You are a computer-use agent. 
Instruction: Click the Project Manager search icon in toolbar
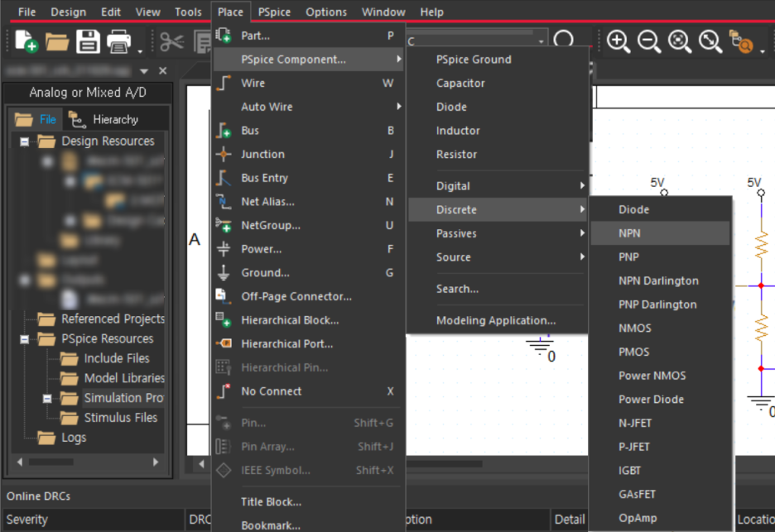point(741,41)
